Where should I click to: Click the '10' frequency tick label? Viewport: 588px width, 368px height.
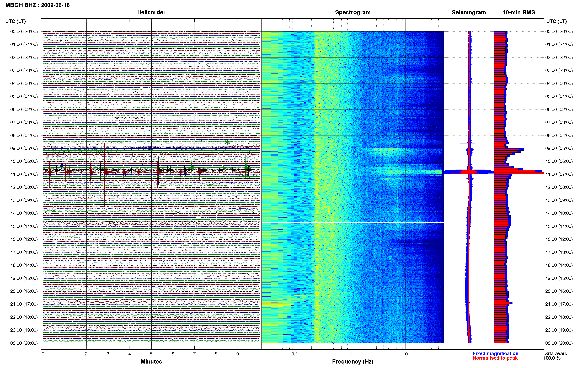point(405,354)
